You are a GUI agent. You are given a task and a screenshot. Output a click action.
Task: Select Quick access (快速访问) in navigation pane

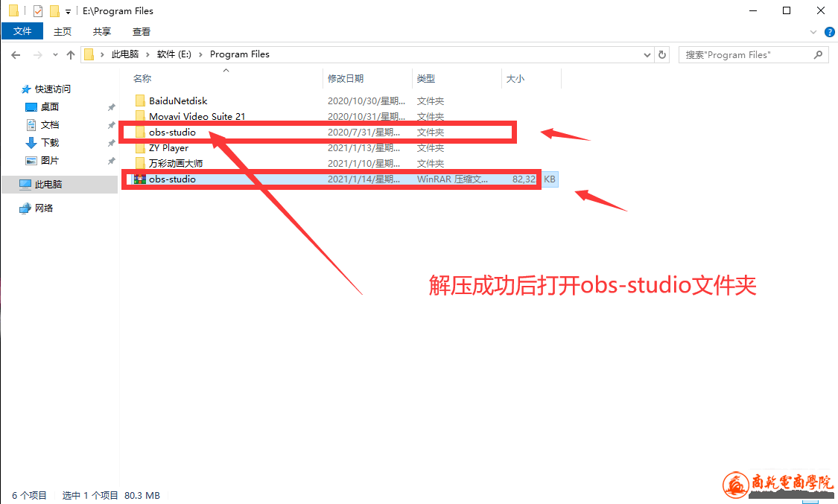pos(52,89)
